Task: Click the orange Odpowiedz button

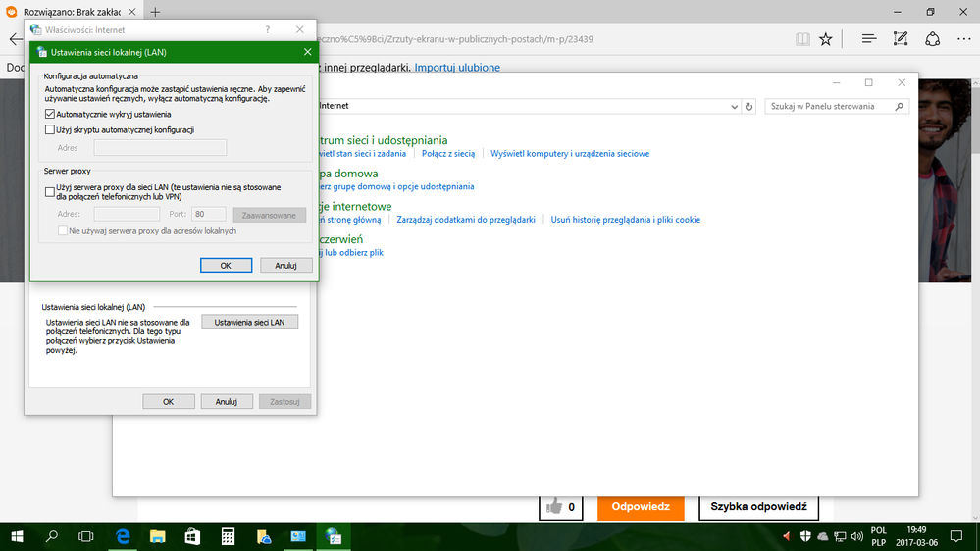Action: 641,507
